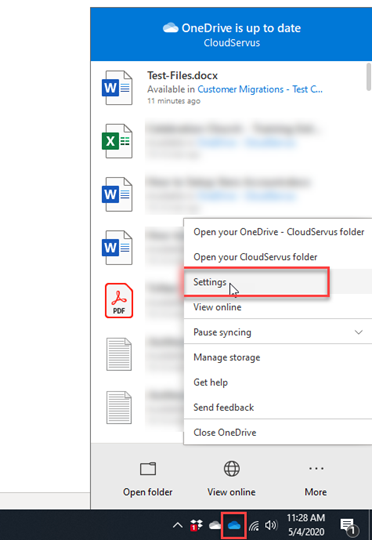
Task: Click the red tray icon with badge
Action: [x=196, y=526]
